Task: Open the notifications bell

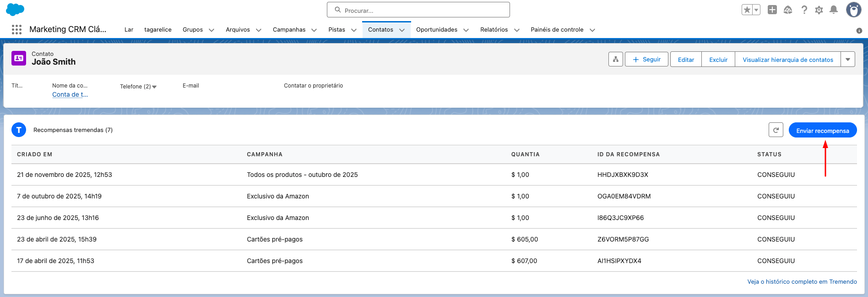Action: pos(834,10)
